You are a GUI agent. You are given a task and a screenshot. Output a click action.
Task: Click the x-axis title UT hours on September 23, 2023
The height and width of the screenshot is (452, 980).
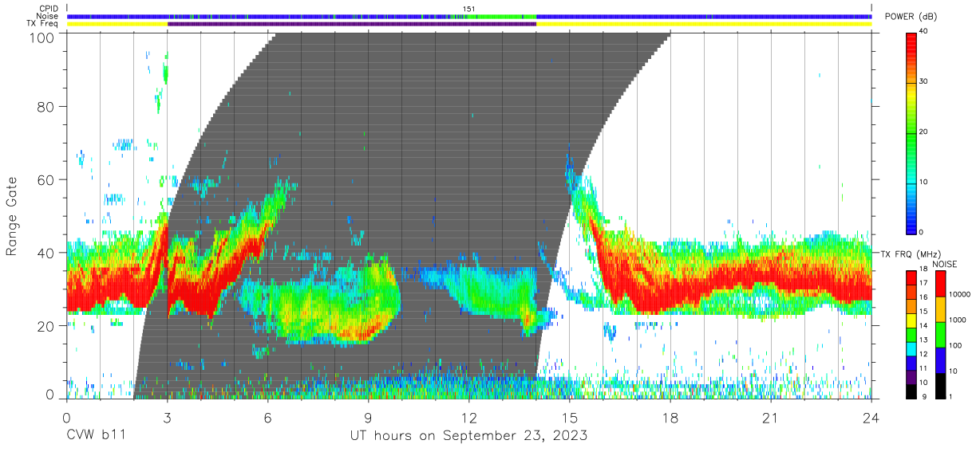[469, 435]
